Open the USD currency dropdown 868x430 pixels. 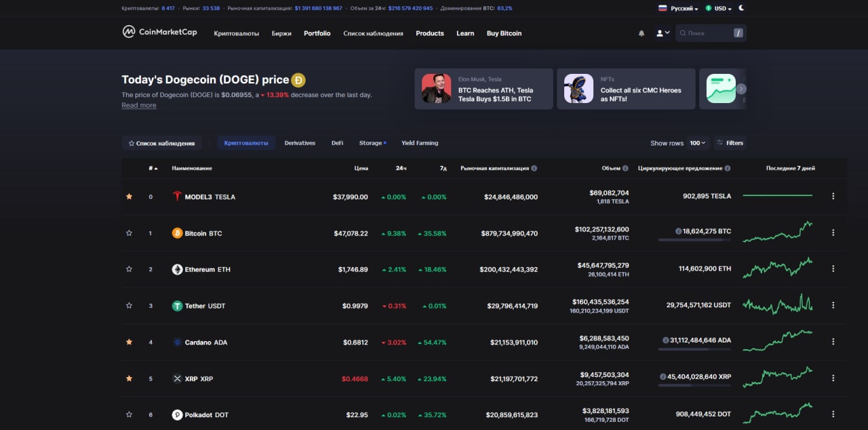719,8
